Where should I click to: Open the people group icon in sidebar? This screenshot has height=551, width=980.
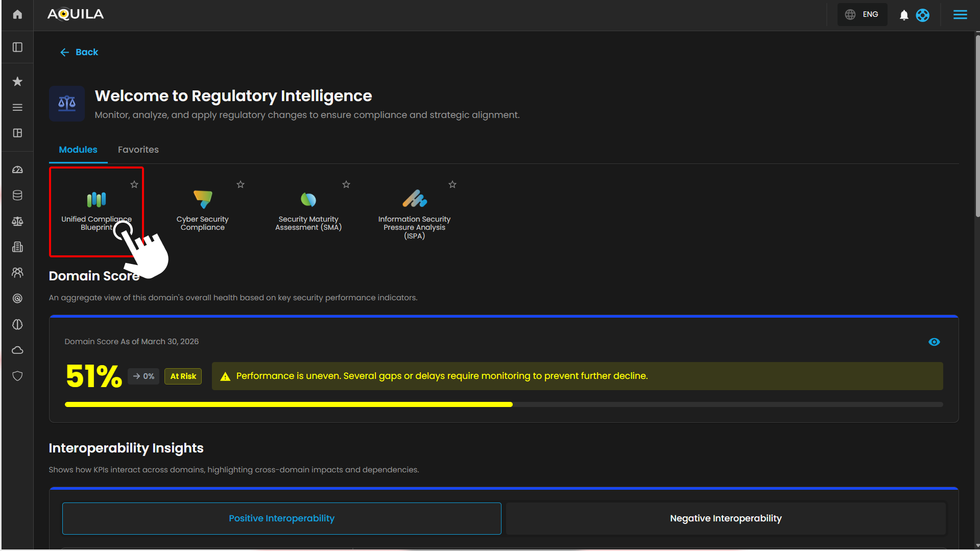[x=17, y=273]
